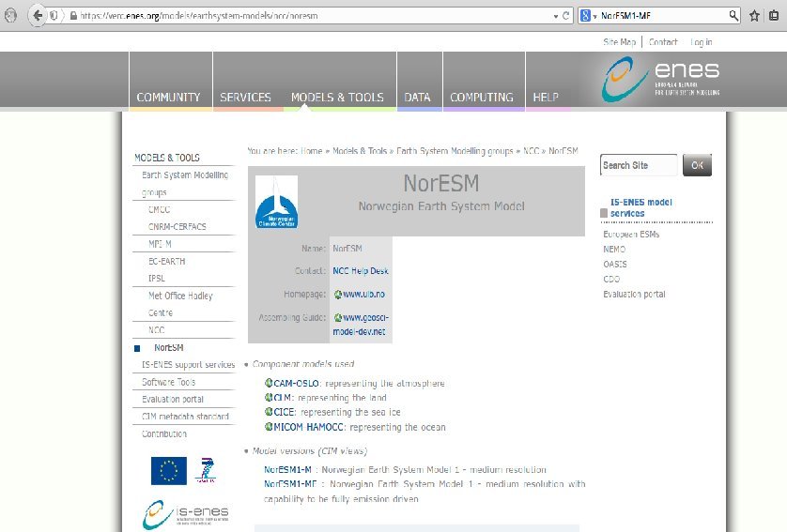Select EC-EARTH in the sidebar
Viewport: 787px width, 532px height.
166,261
